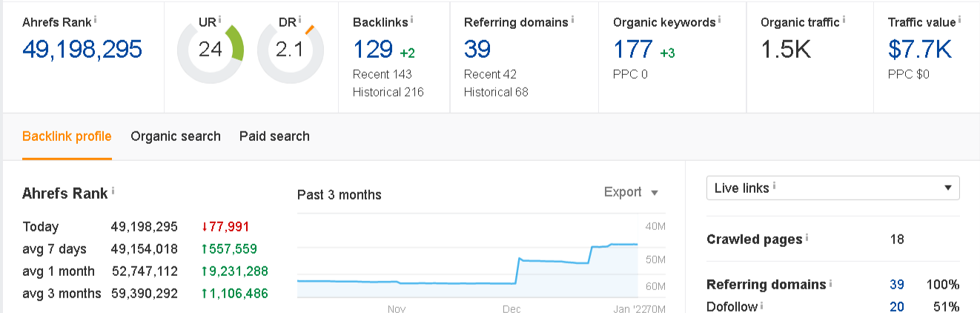Open the Ahrefs Rank value 49,198,295
Viewport: 980px width, 313px height.
pos(82,50)
